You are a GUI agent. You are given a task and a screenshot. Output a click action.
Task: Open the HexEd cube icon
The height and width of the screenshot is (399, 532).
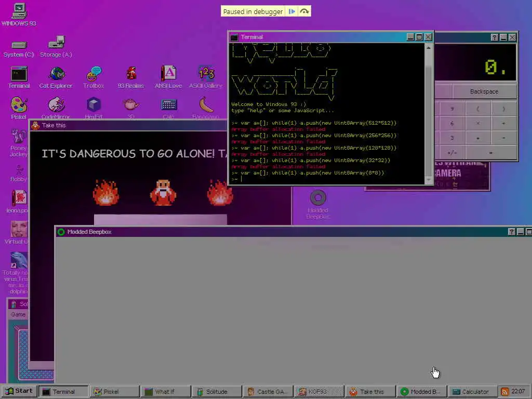pyautogui.click(x=94, y=108)
